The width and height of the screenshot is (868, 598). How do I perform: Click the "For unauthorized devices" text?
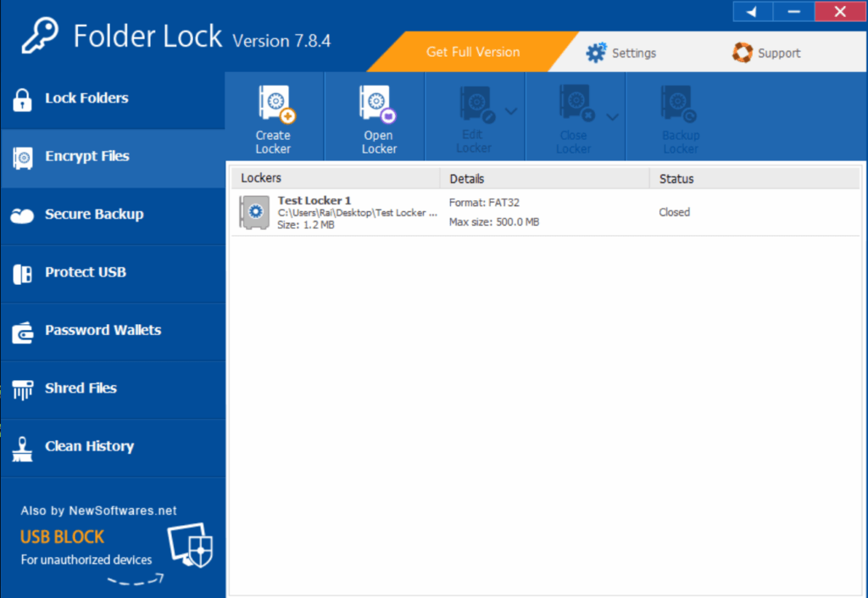click(x=86, y=560)
